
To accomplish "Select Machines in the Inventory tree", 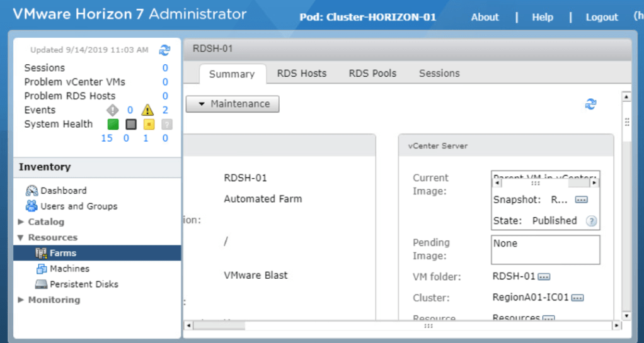I will tap(69, 269).
